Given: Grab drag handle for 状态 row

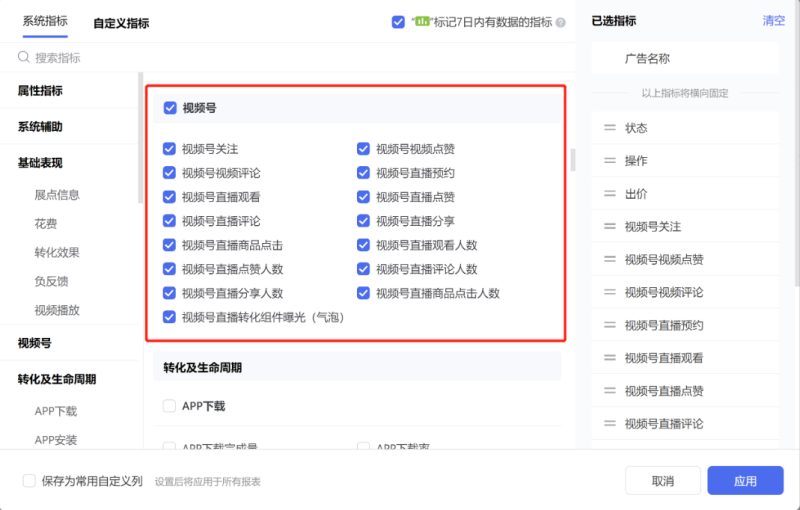Looking at the screenshot, I should pos(610,128).
